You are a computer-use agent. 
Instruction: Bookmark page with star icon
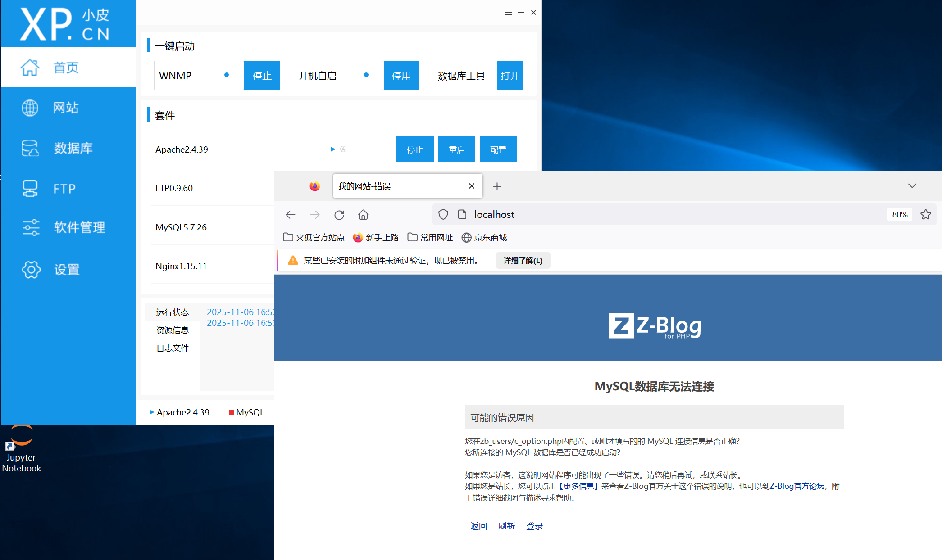tap(925, 215)
